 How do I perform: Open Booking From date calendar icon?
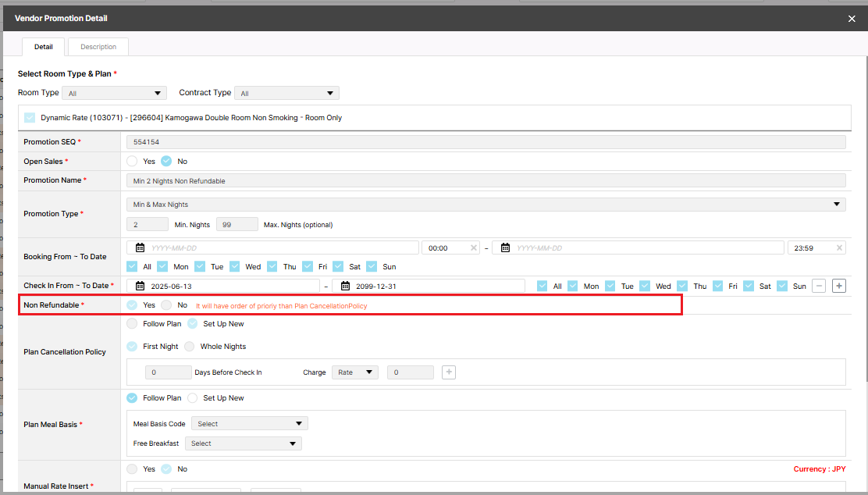[x=141, y=247]
